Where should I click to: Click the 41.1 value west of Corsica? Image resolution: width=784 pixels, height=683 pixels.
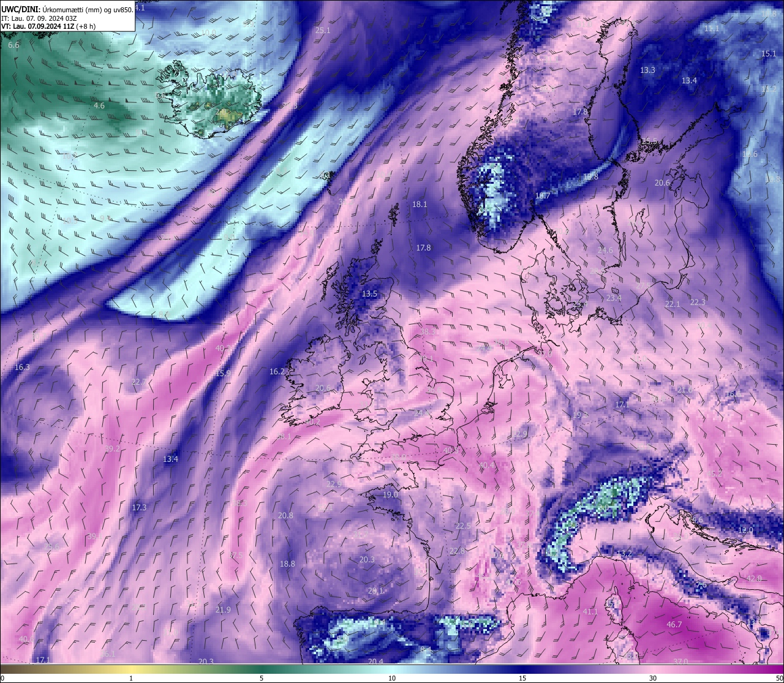(x=590, y=611)
